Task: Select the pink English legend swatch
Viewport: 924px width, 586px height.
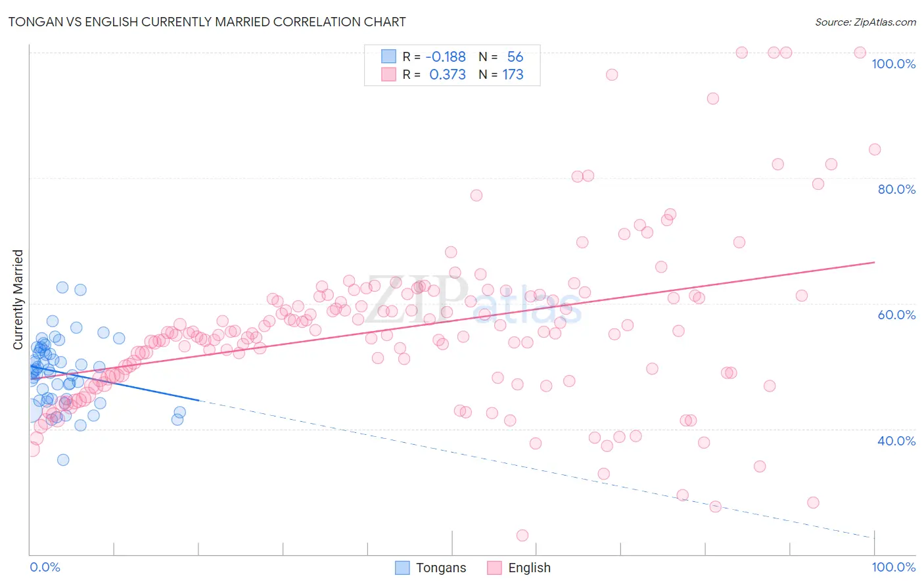Action: pos(494,568)
